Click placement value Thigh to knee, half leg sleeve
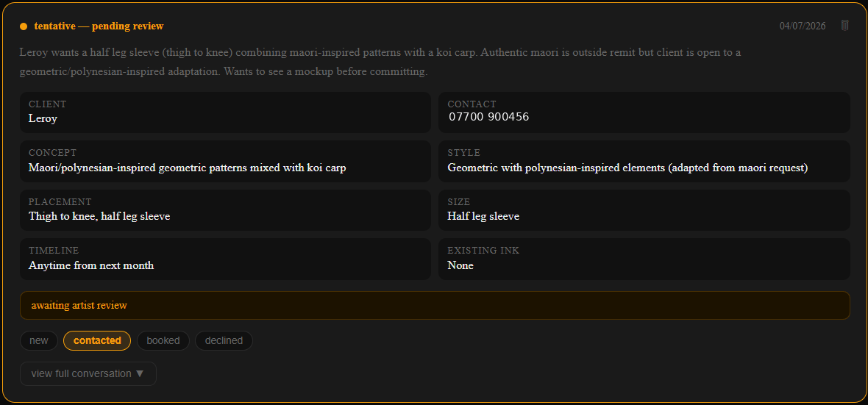This screenshot has height=405, width=868. 99,216
